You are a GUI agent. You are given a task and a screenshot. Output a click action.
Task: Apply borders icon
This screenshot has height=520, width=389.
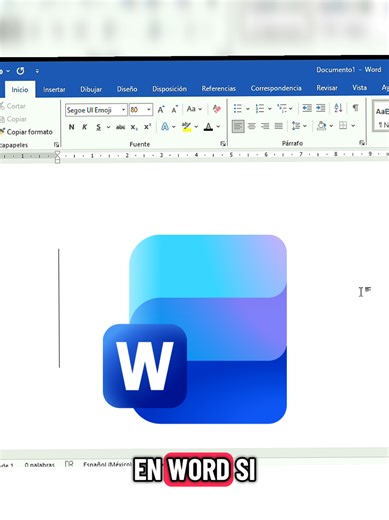[343, 126]
